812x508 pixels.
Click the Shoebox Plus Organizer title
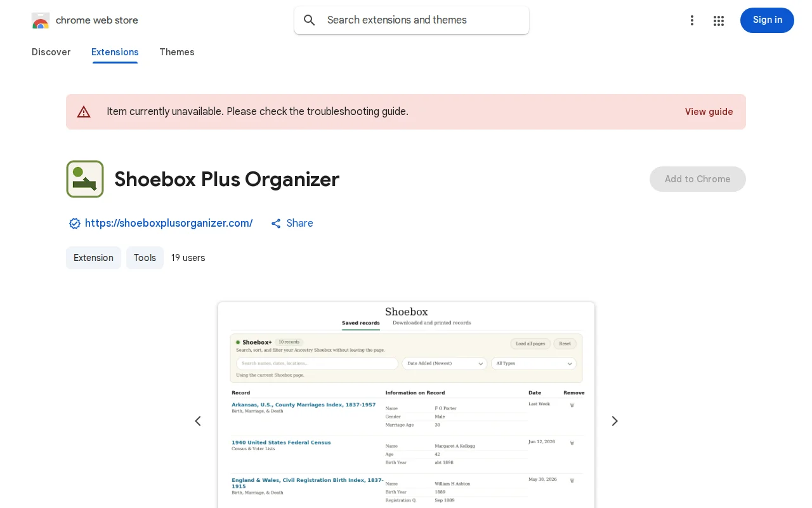tap(227, 179)
